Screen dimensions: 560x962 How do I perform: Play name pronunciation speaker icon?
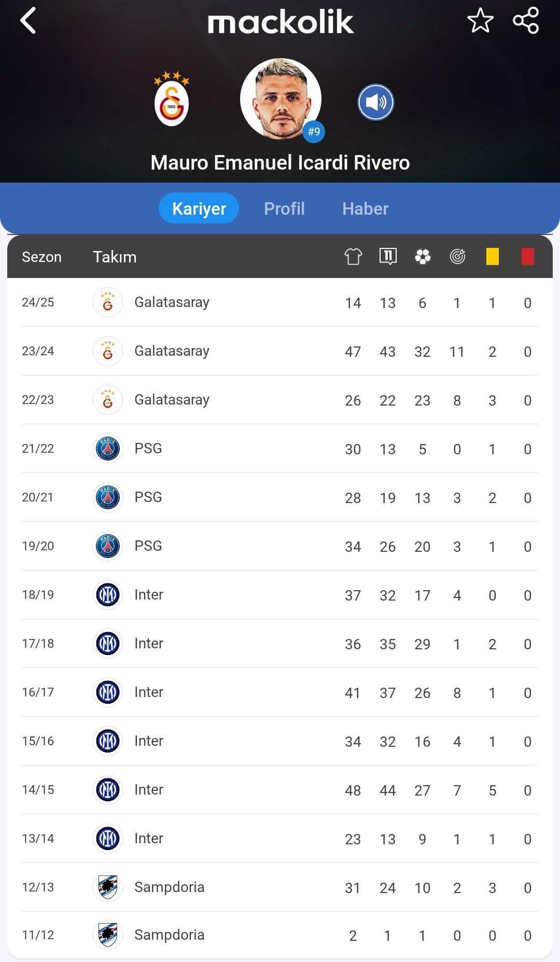[x=376, y=102]
